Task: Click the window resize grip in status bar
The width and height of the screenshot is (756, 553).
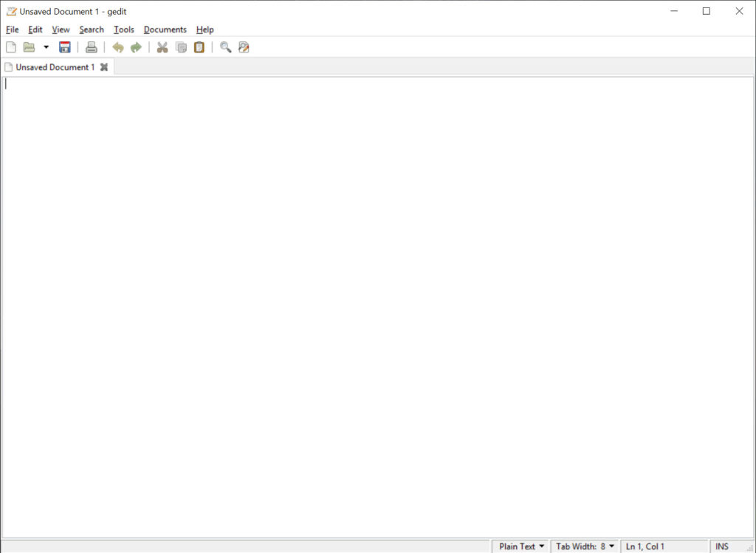Action: 750,547
